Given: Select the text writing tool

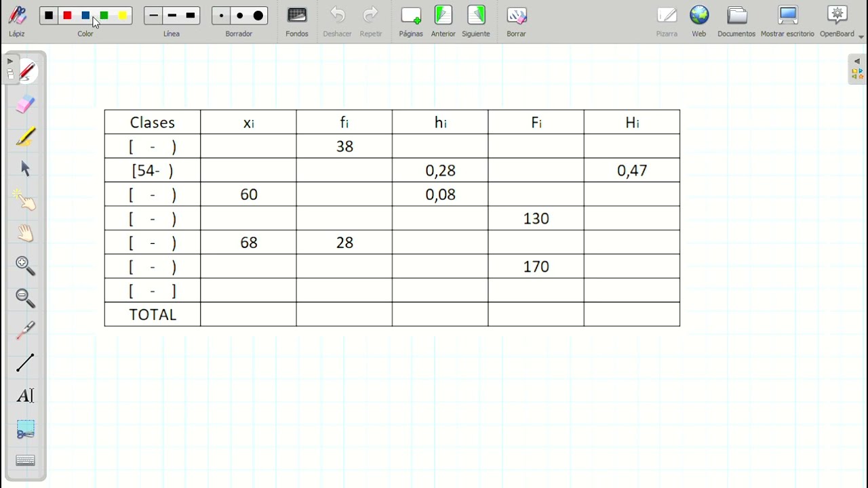Looking at the screenshot, I should click(26, 395).
